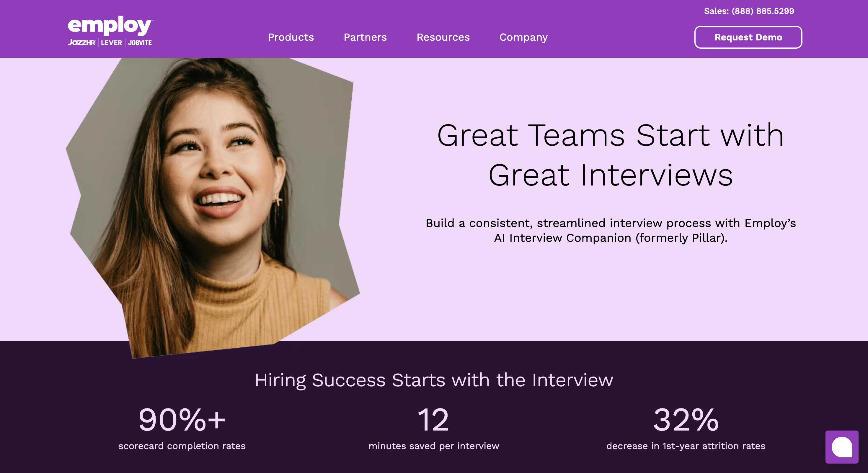
Task: Expand the Resources menu
Action: (443, 37)
